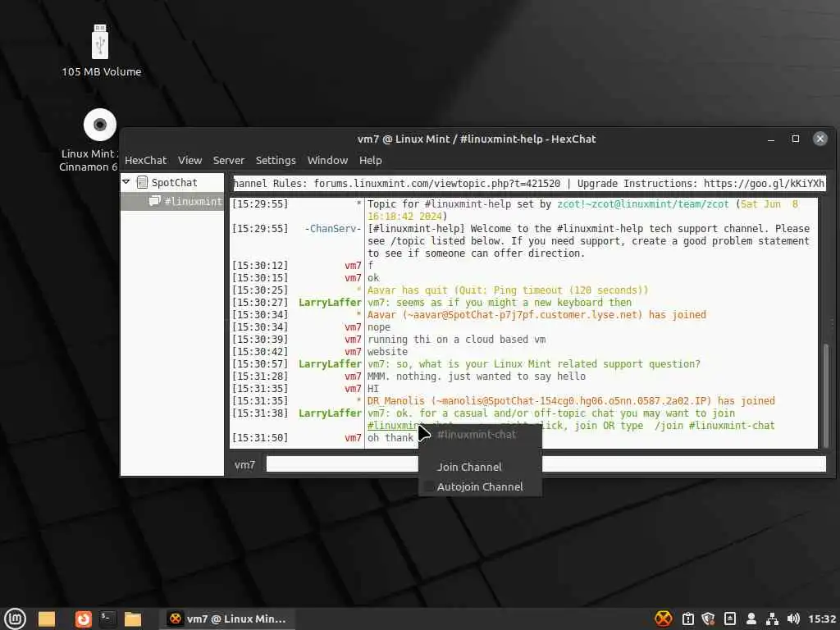Toggle the Autojoin Channel checkbox
Screen dimensions: 840x630
(428, 487)
